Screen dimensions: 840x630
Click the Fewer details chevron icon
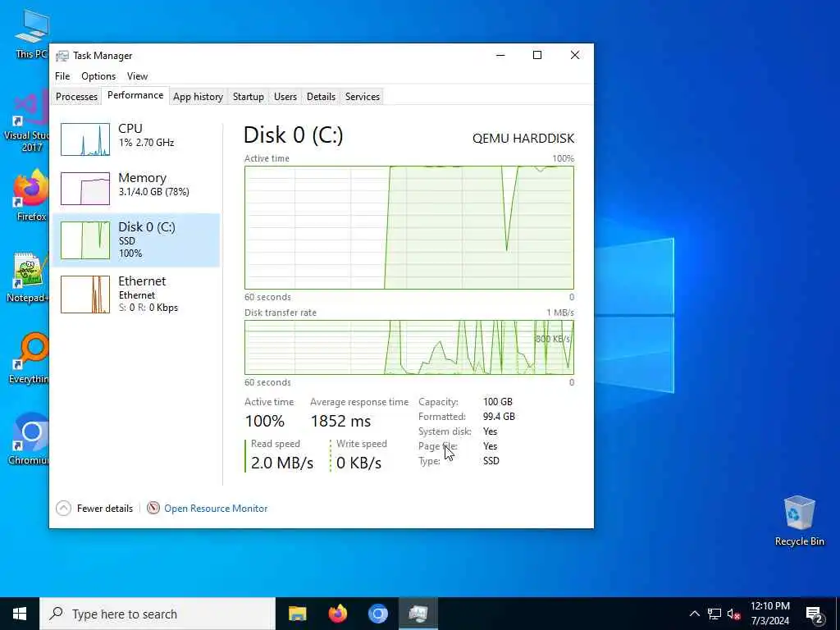[63, 508]
